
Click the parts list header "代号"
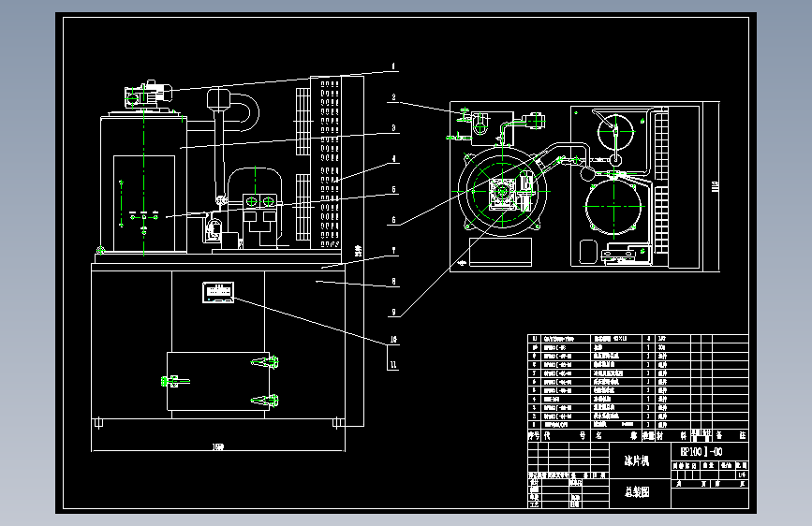565,436
